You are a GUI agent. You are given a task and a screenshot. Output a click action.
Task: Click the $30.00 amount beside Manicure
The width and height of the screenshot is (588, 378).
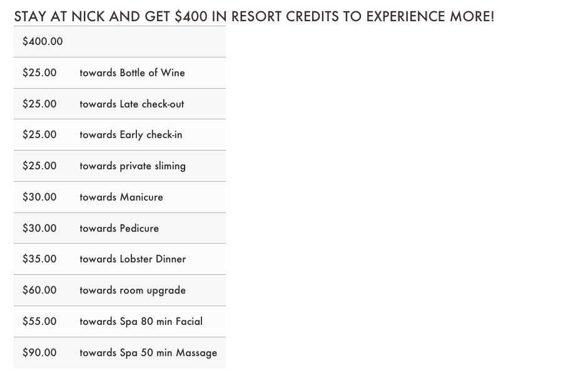pos(39,197)
